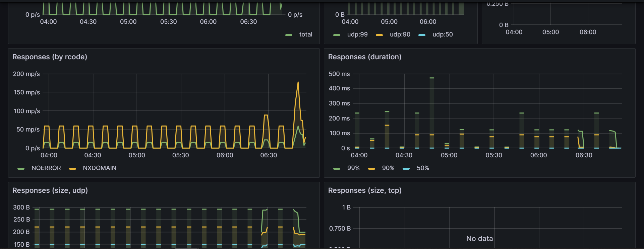Click the blue 50% legend color swatch
Screen dimensions: 644x249
point(406,169)
